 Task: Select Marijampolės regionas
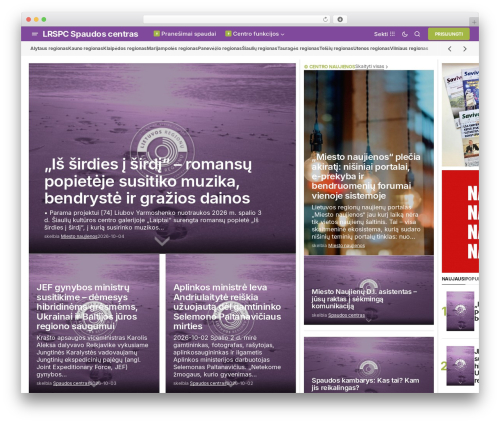pos(172,49)
